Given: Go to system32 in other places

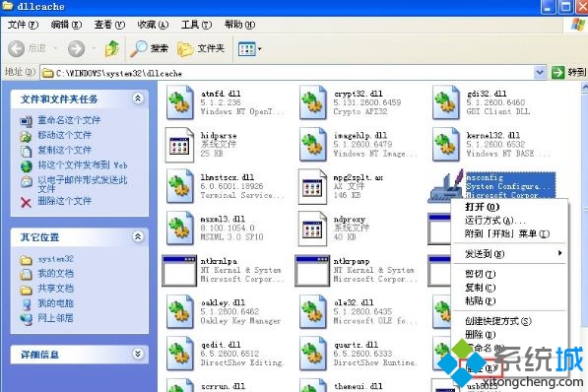Looking at the screenshot, I should click(x=55, y=259).
